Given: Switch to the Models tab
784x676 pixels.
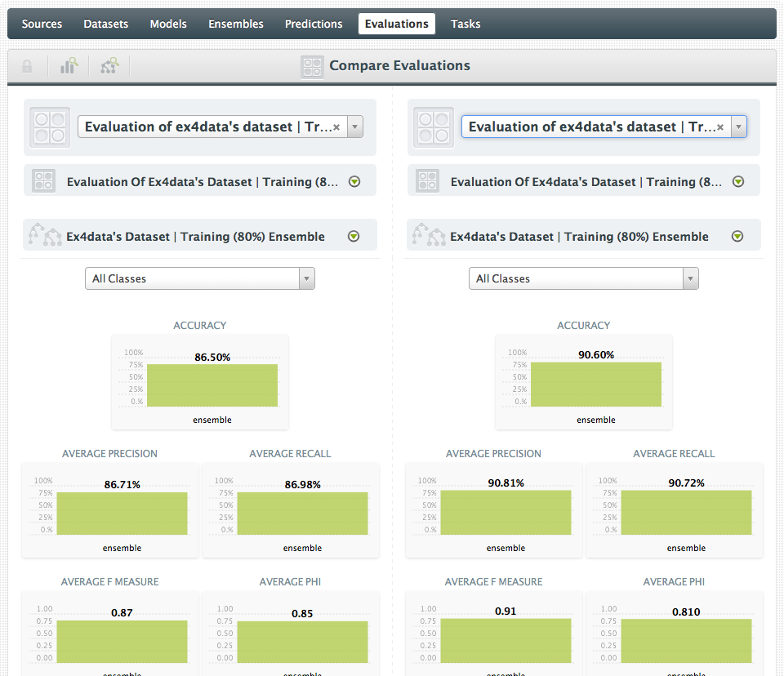Looking at the screenshot, I should point(168,24).
